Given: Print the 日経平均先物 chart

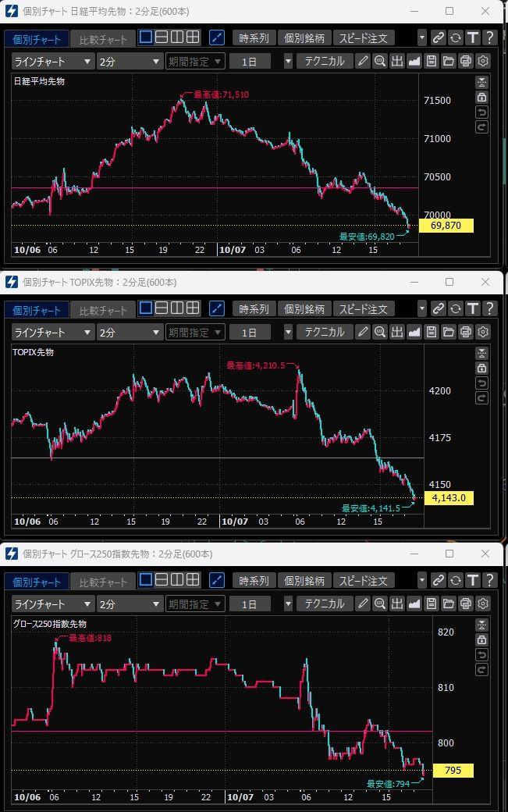Looking at the screenshot, I should (466, 61).
